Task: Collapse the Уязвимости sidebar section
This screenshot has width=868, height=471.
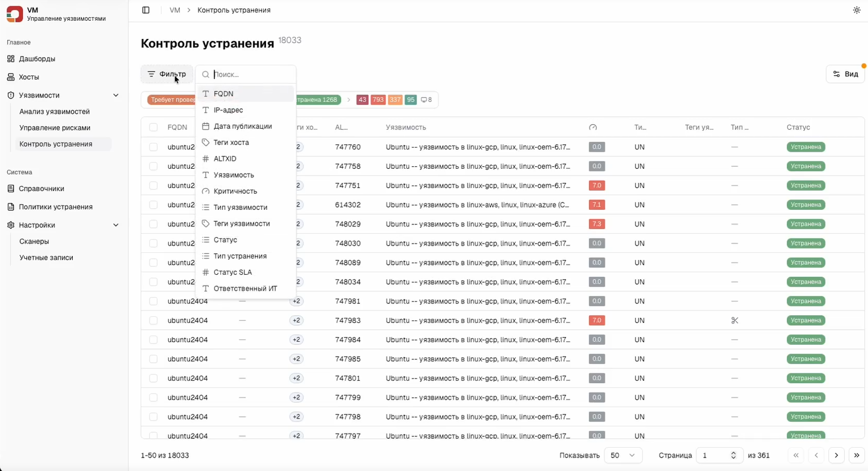Action: point(115,96)
